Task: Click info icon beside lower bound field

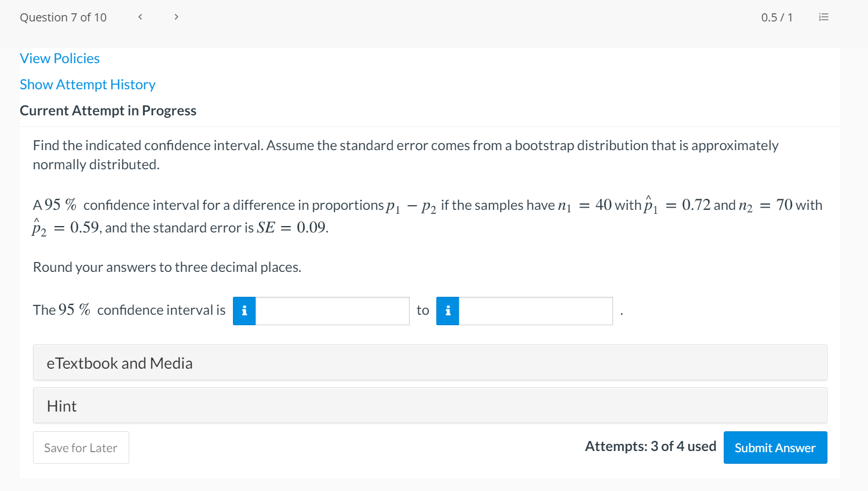Action: [x=245, y=311]
